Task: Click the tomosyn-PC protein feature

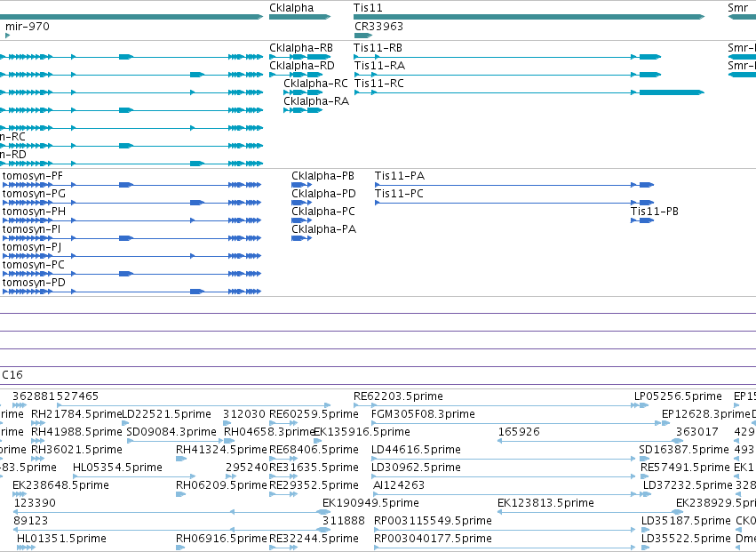Action: (x=131, y=274)
